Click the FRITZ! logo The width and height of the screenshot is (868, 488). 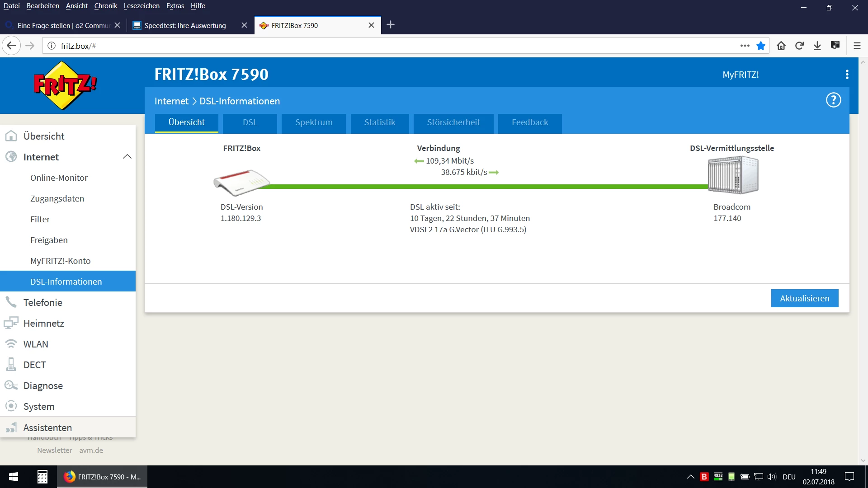point(65,85)
